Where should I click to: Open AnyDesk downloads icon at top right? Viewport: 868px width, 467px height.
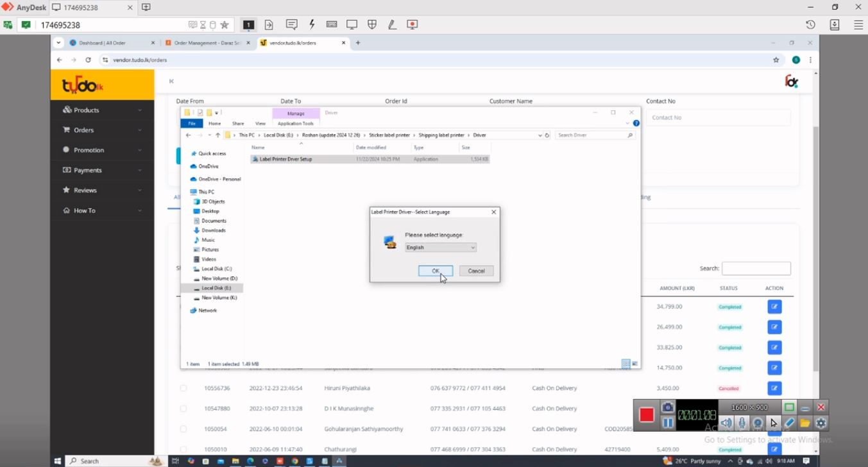click(835, 24)
